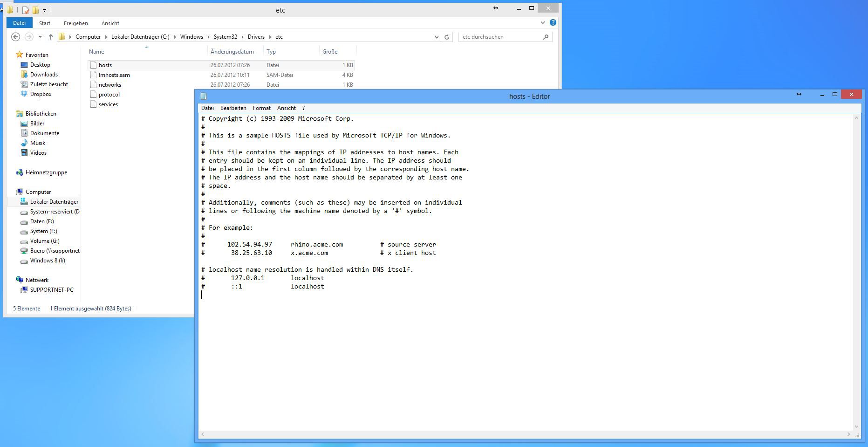Select the hosts file in the list
This screenshot has width=868, height=447.
[x=221, y=65]
